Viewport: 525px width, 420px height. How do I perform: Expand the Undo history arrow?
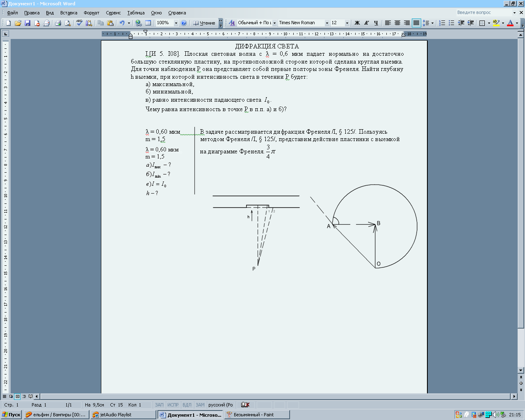(x=129, y=23)
